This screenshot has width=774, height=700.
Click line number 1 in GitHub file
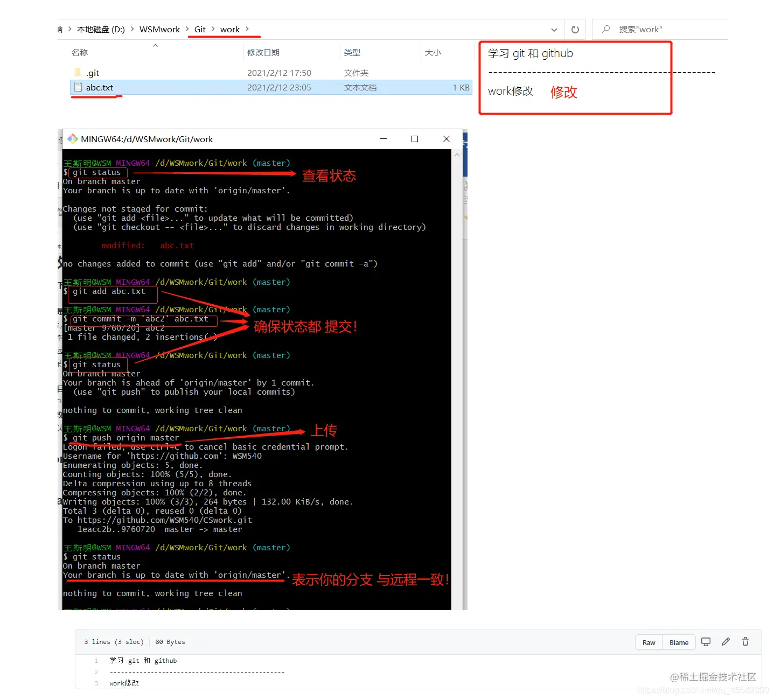[x=96, y=661]
